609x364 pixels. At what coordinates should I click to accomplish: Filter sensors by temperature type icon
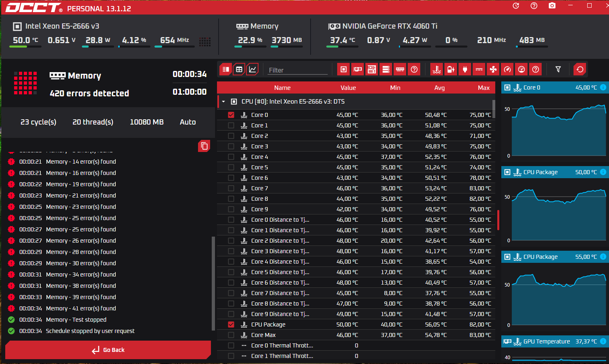pyautogui.click(x=437, y=69)
